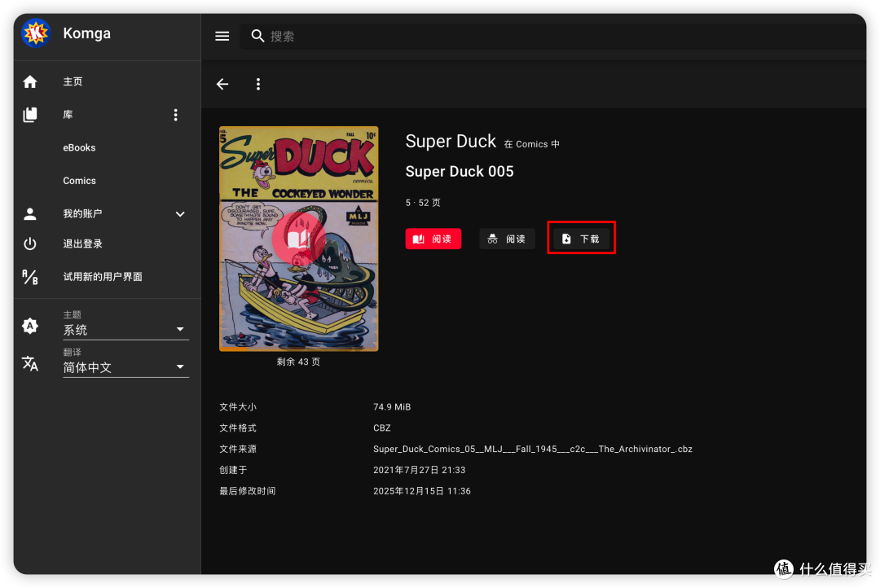Toggle the hamburger navigation menu
Viewport: 880px width, 588px height.
[x=222, y=36]
